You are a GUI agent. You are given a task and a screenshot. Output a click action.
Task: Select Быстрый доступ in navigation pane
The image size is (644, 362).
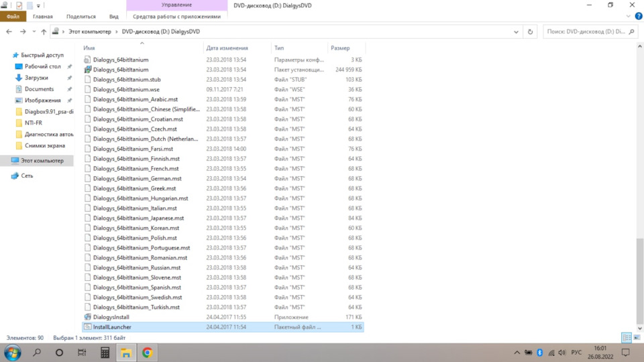pyautogui.click(x=42, y=55)
